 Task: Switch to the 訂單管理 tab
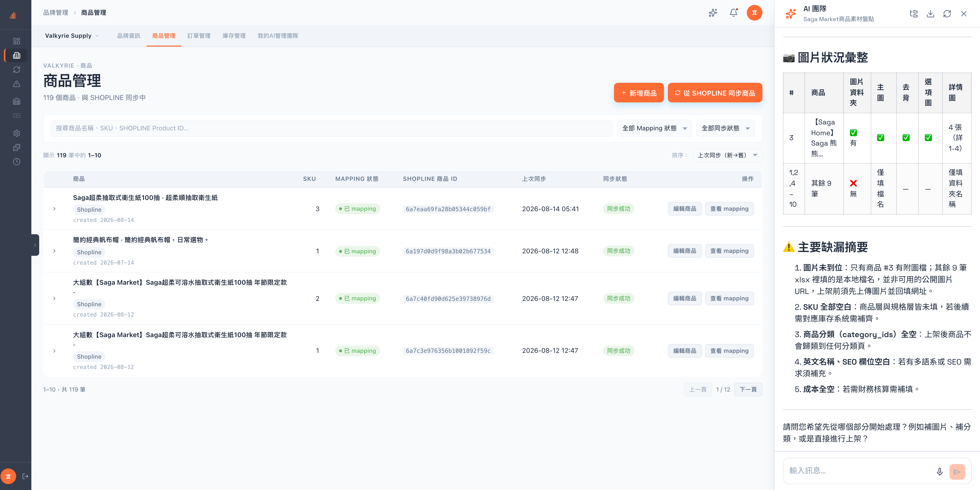point(199,36)
